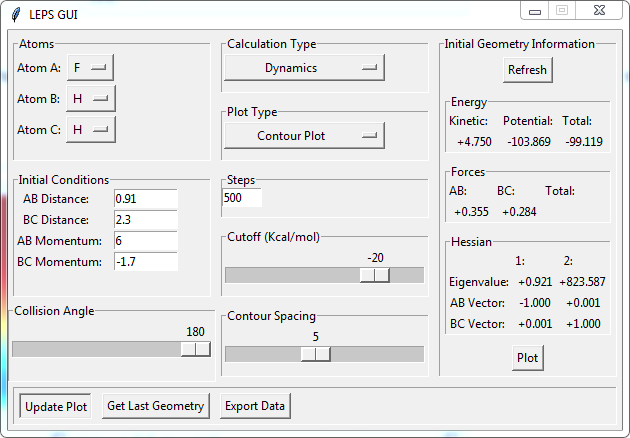
Task: Open the Atom C element dropdown
Action: pyautogui.click(x=90, y=130)
